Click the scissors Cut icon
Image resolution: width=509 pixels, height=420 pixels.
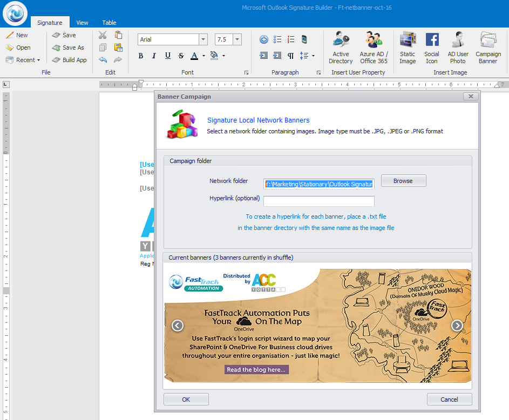[103, 35]
